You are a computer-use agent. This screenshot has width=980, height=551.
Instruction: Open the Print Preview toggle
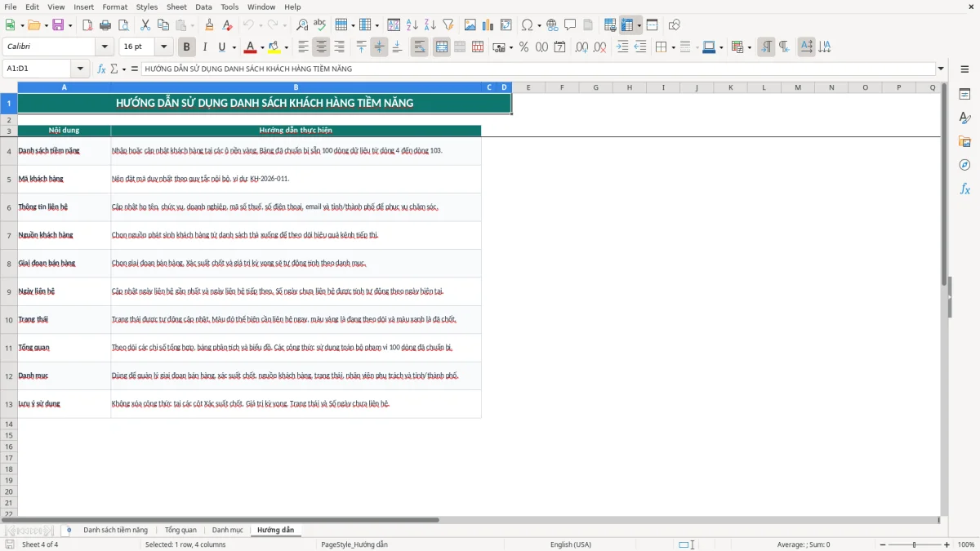pos(123,25)
